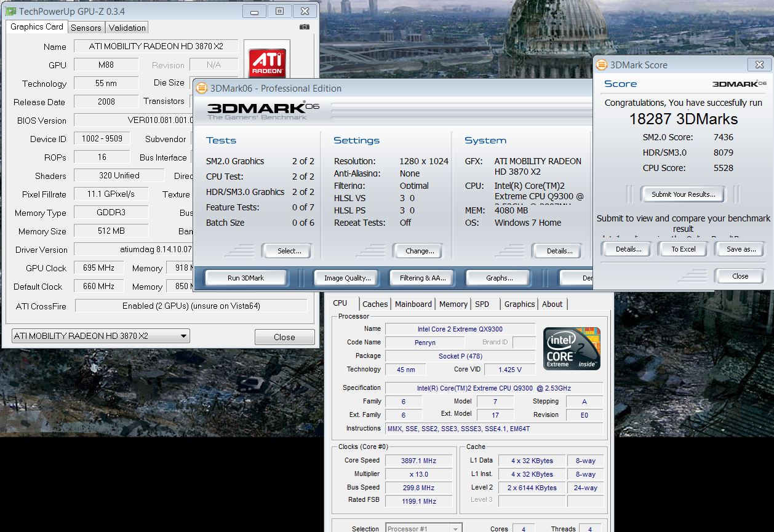
Task: Click the Resolution 1280 x 1024 setting text
Action: 424,161
